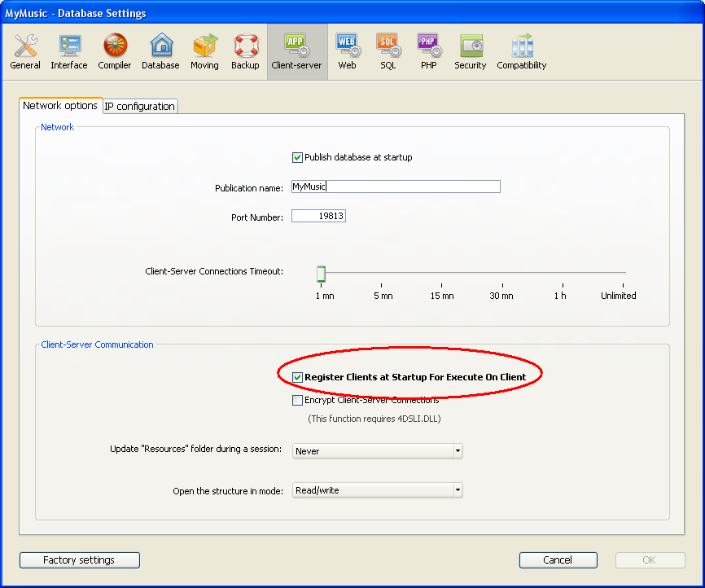Open the Compiler settings page
Screen dimensions: 705x588
coord(115,52)
